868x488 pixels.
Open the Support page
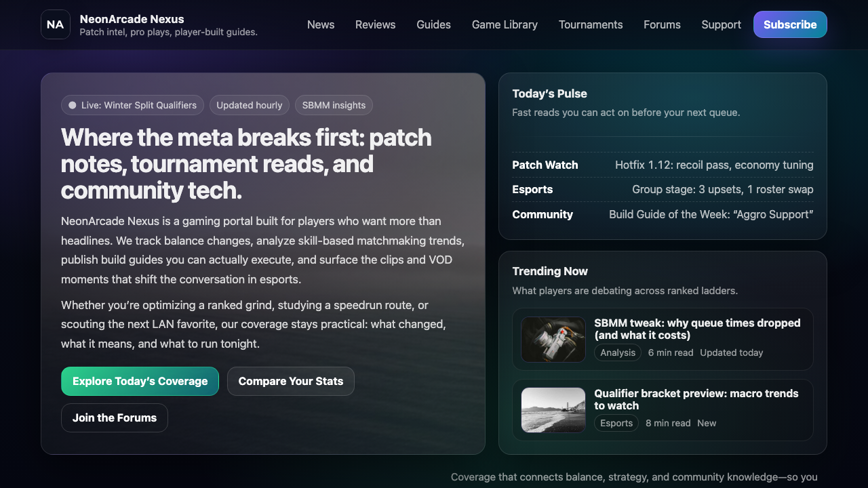[721, 24]
